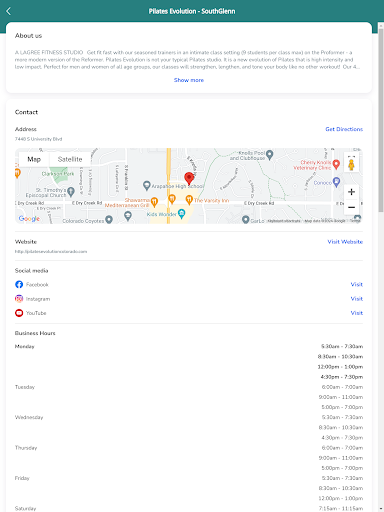Visit the Facebook page link

click(357, 284)
